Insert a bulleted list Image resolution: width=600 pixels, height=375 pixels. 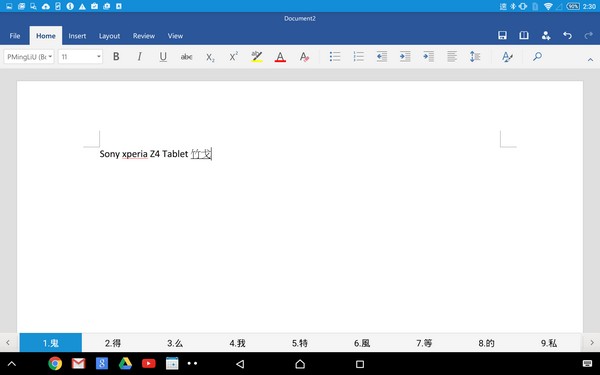(x=335, y=57)
